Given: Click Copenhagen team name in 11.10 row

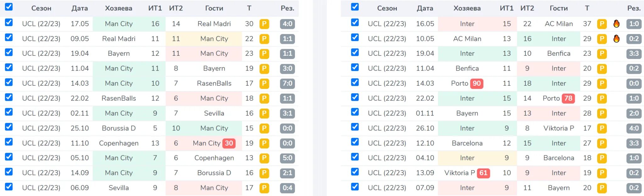Looking at the screenshot, I should [119, 143].
